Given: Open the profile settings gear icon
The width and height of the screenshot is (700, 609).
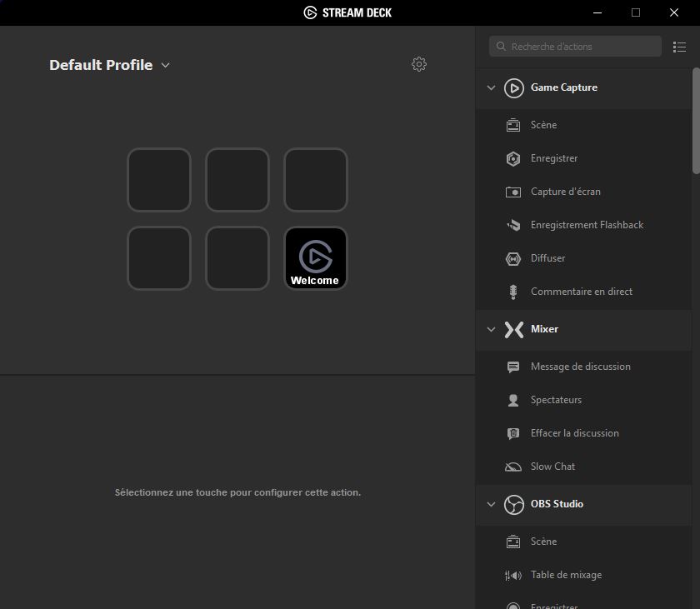Looking at the screenshot, I should pyautogui.click(x=418, y=64).
